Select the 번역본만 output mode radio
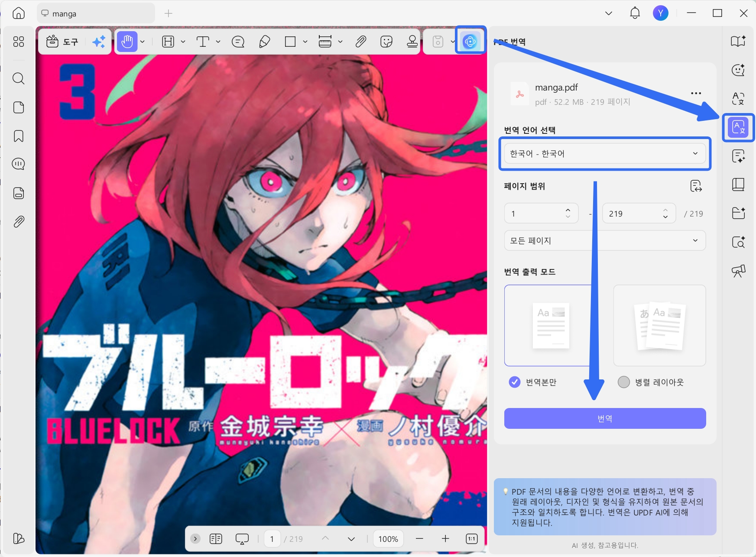756x557 pixels. pyautogui.click(x=515, y=382)
